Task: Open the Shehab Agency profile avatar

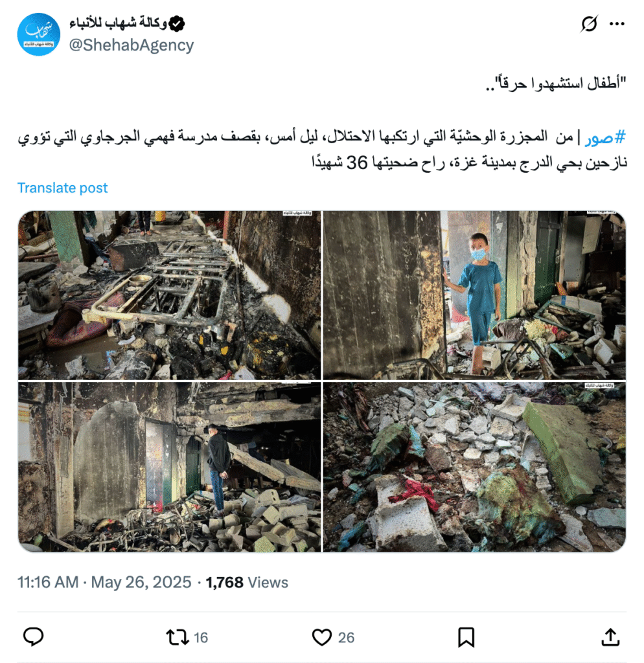Action: pyautogui.click(x=38, y=34)
